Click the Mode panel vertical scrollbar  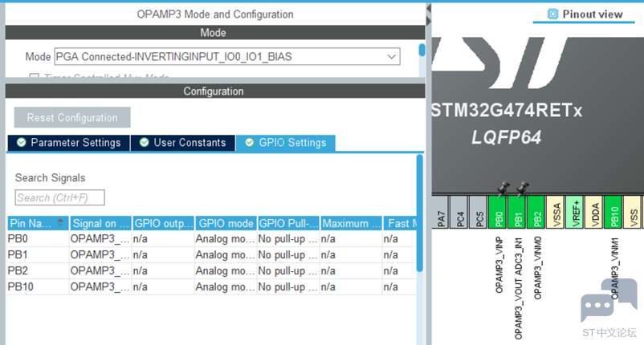[422, 50]
